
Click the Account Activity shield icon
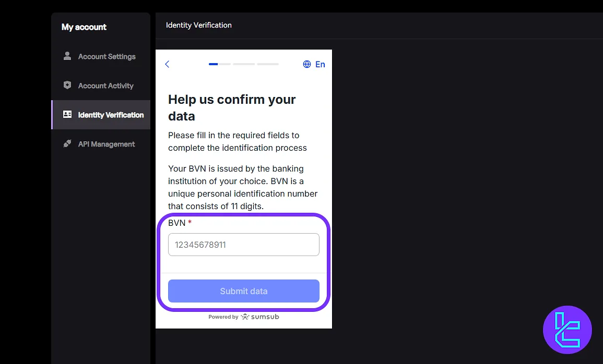click(x=67, y=85)
